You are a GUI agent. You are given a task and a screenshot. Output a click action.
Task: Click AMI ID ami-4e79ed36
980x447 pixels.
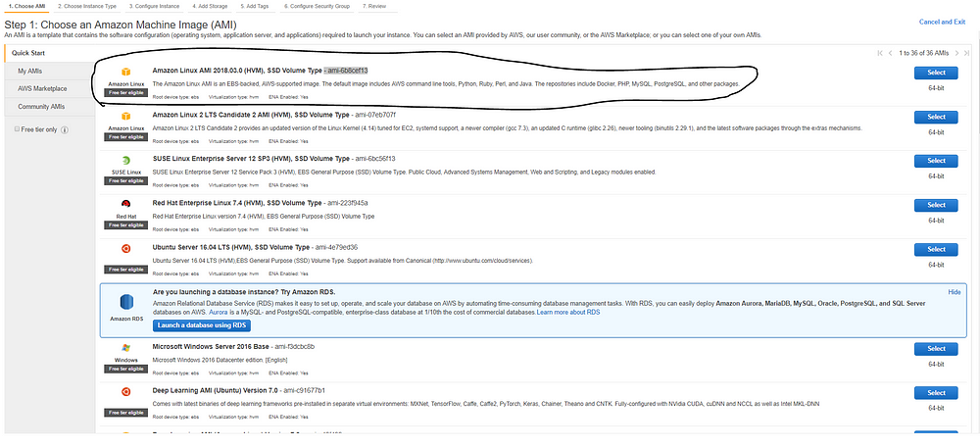[337, 247]
